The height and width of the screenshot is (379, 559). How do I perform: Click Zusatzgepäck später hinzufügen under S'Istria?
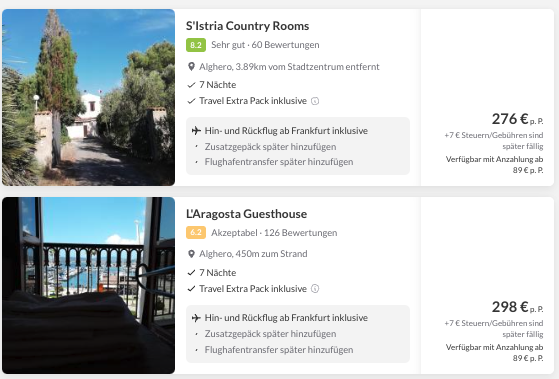tap(270, 147)
